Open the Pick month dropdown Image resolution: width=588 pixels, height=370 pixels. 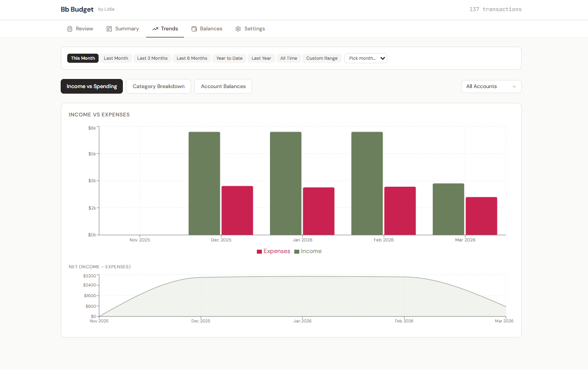[366, 58]
